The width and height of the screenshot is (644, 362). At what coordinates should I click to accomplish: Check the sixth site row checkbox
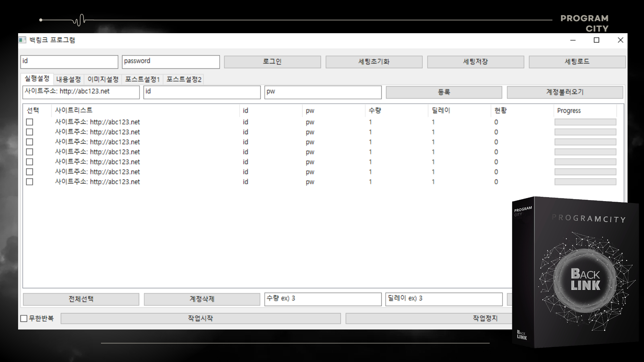[30, 172]
